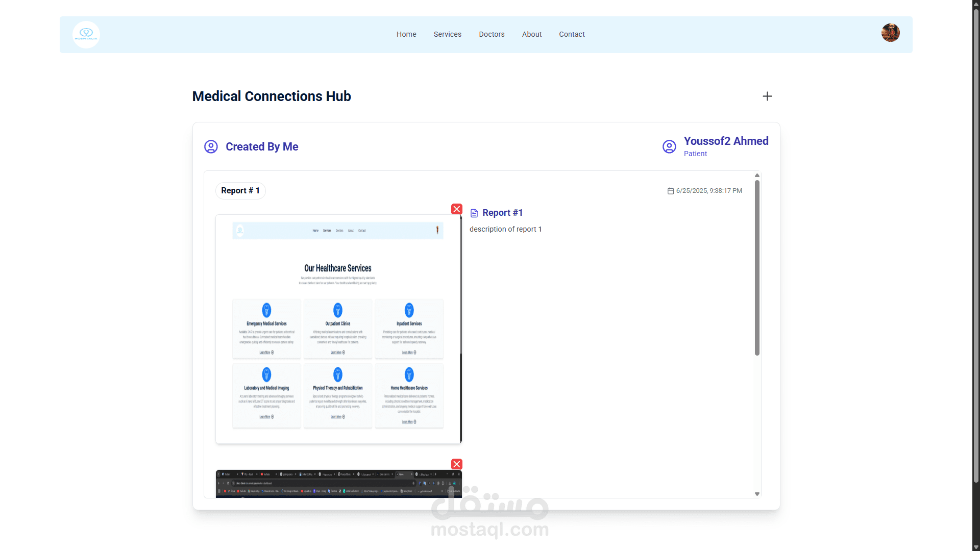Go to the Home nav item
The width and height of the screenshot is (980, 551).
pyautogui.click(x=406, y=34)
